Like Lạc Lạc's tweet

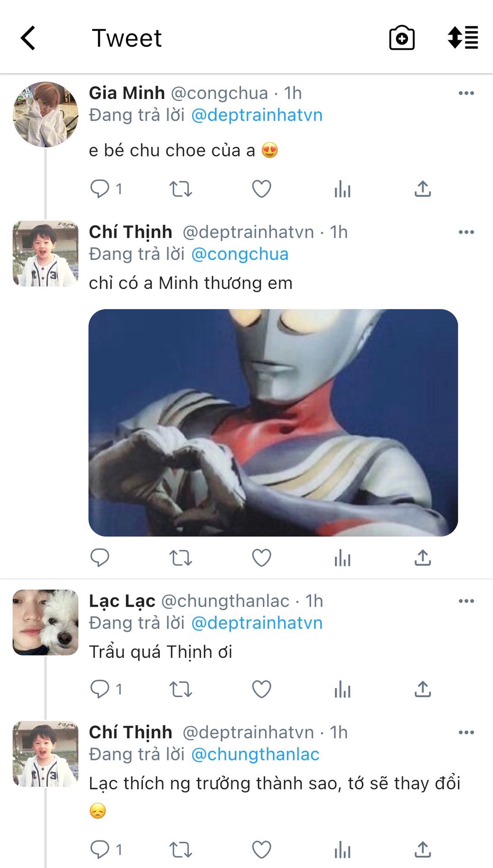[261, 689]
